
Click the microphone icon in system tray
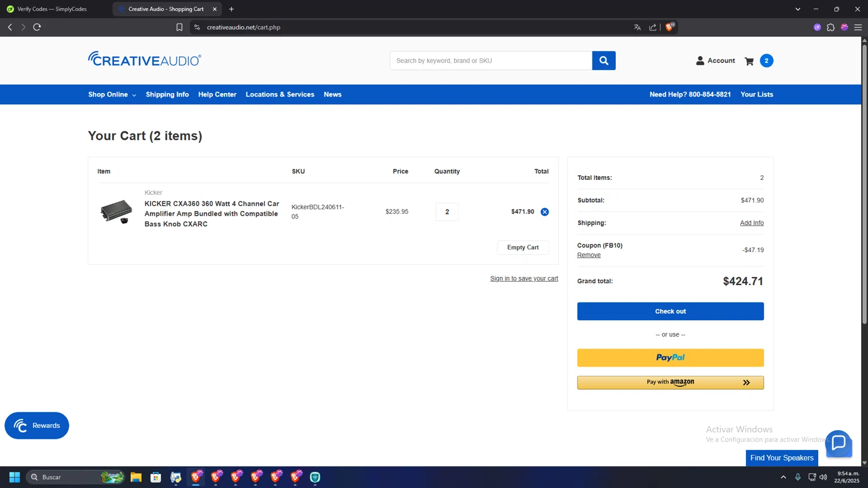click(x=798, y=477)
